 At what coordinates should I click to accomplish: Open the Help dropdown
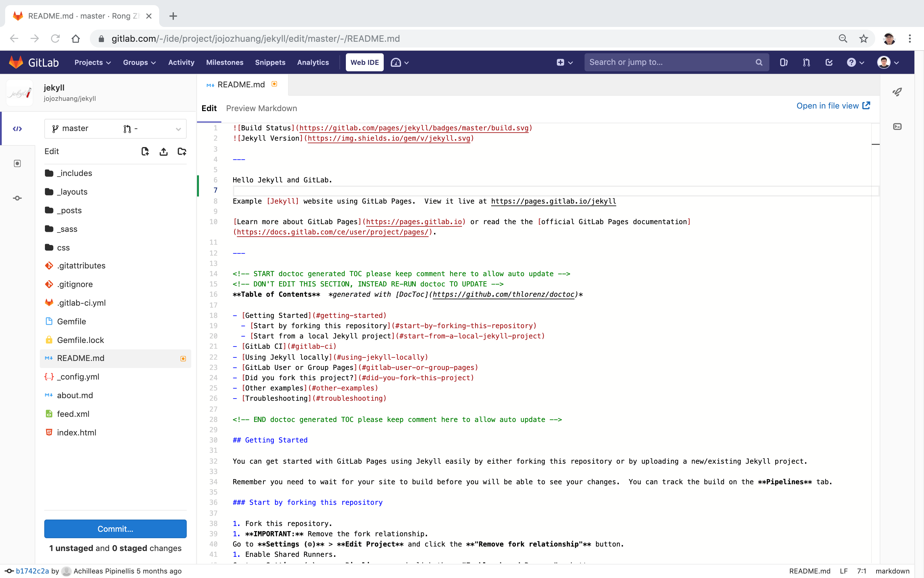[855, 62]
